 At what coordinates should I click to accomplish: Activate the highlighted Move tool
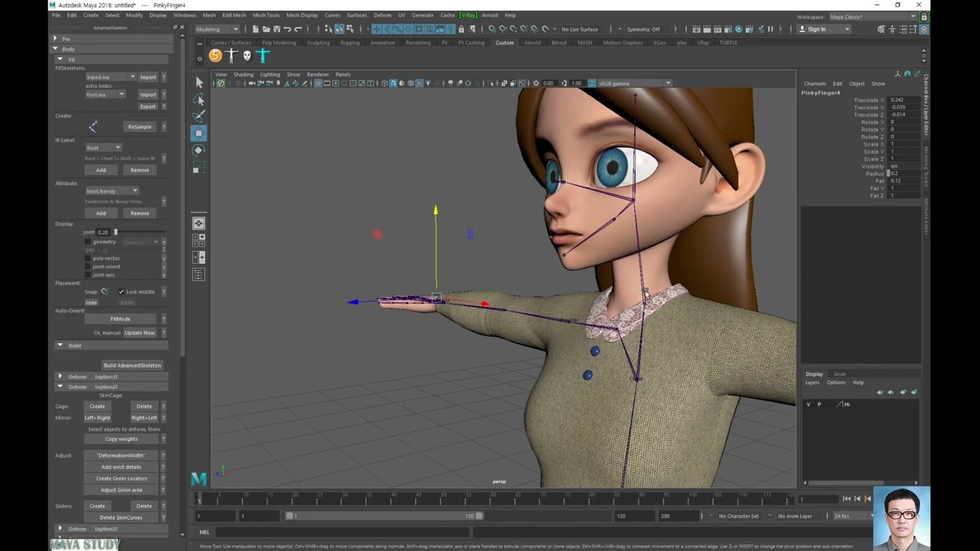click(x=198, y=133)
